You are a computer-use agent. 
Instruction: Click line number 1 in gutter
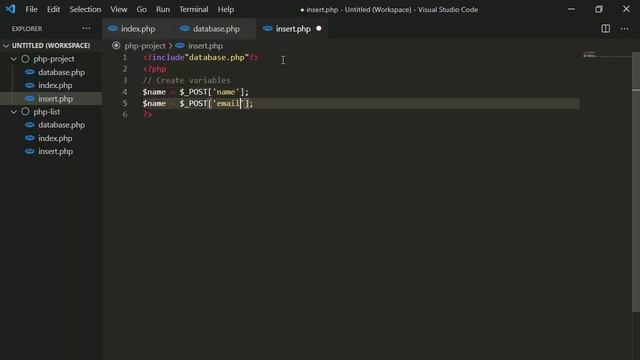coord(125,58)
